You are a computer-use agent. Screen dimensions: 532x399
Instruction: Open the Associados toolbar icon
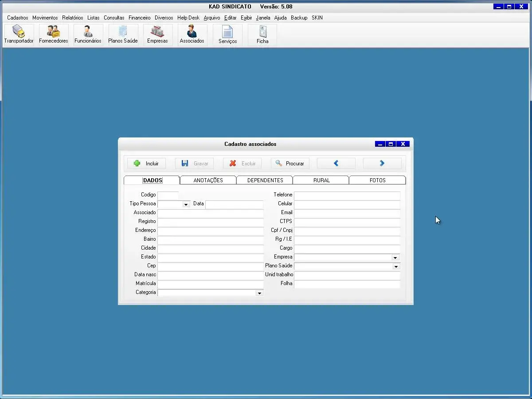point(192,35)
